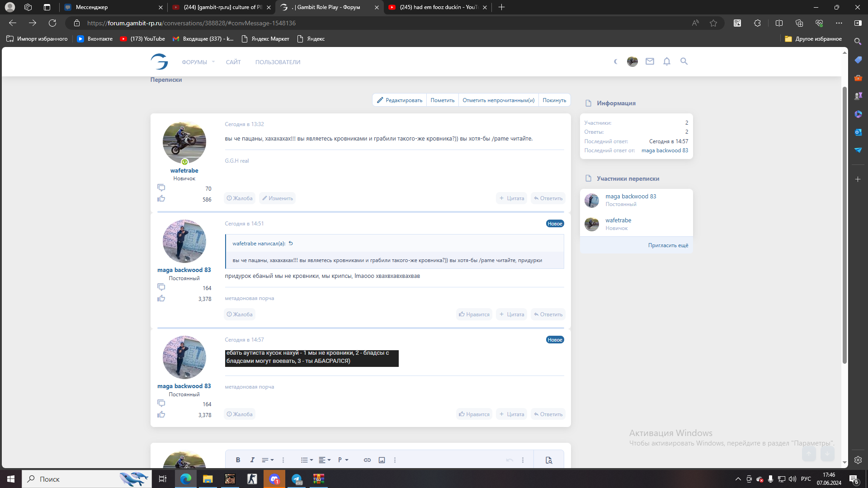Click the forum search magnifier icon
868x488 pixels.
pos(684,61)
